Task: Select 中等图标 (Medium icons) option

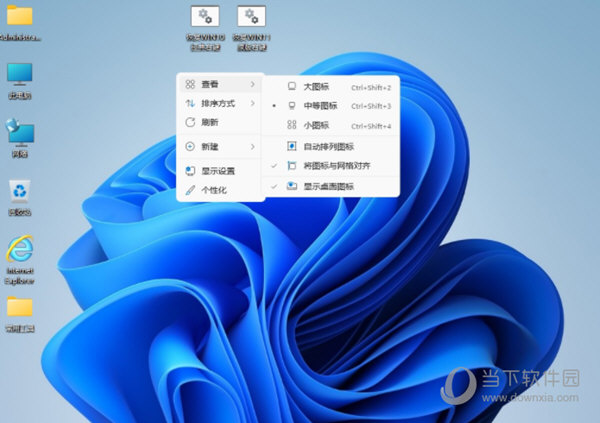Action: click(x=331, y=106)
